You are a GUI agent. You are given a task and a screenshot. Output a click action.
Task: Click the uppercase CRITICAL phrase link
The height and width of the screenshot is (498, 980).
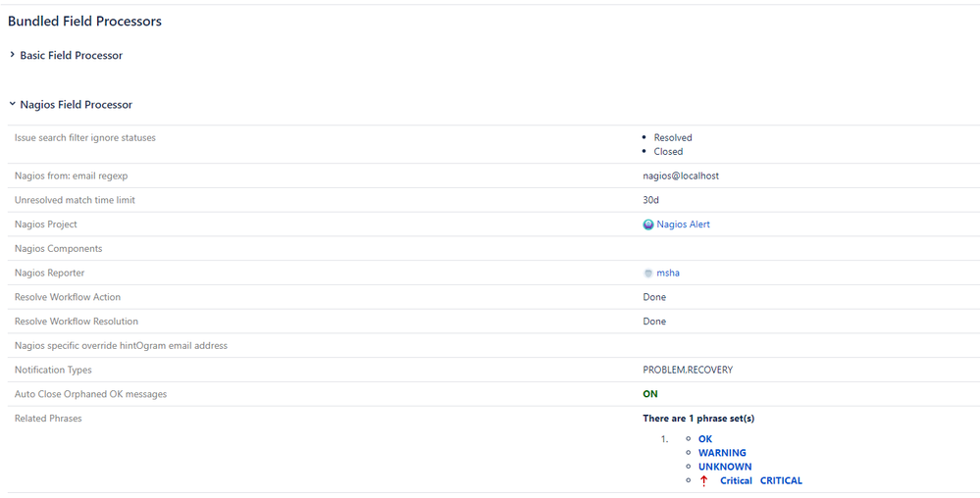click(781, 480)
